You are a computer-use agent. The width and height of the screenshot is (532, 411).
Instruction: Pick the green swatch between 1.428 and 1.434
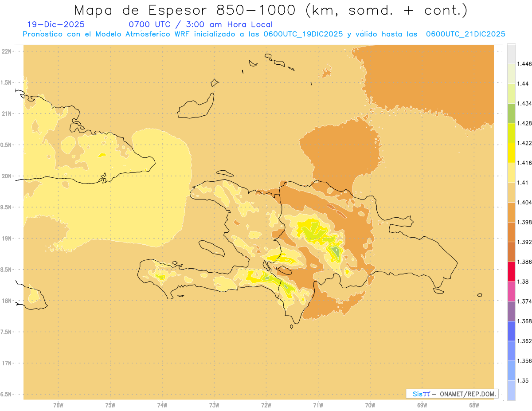[511, 113]
